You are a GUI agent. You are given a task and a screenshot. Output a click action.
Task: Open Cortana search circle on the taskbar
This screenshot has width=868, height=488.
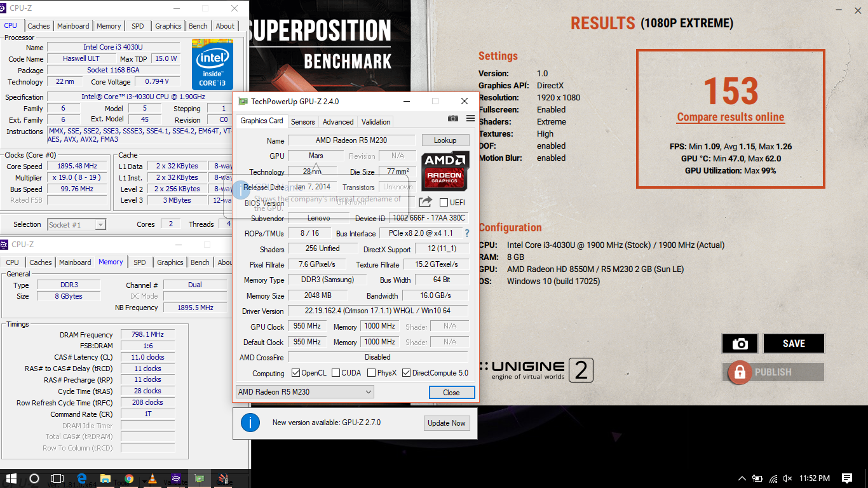pos(34,478)
